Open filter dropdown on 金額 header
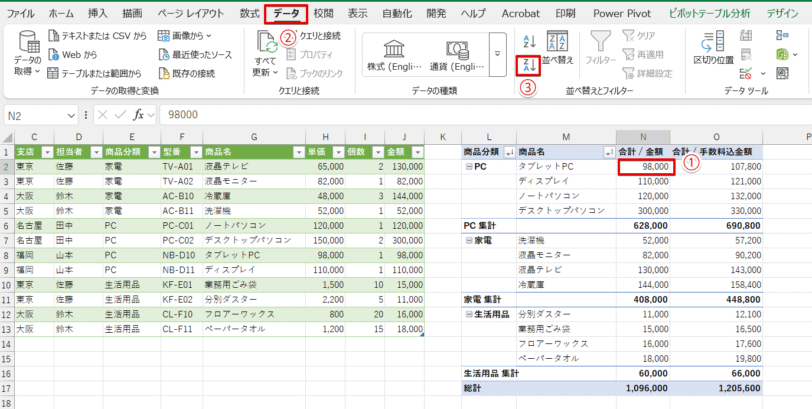812x409 pixels. 418,152
